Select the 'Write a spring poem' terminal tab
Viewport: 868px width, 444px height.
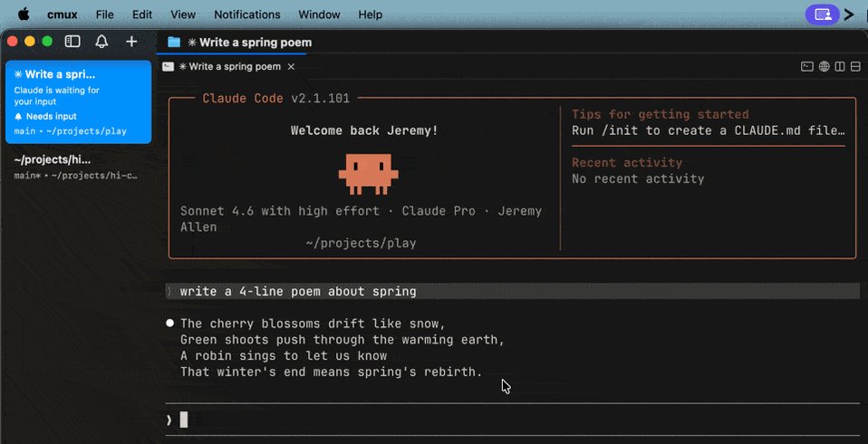click(x=228, y=66)
